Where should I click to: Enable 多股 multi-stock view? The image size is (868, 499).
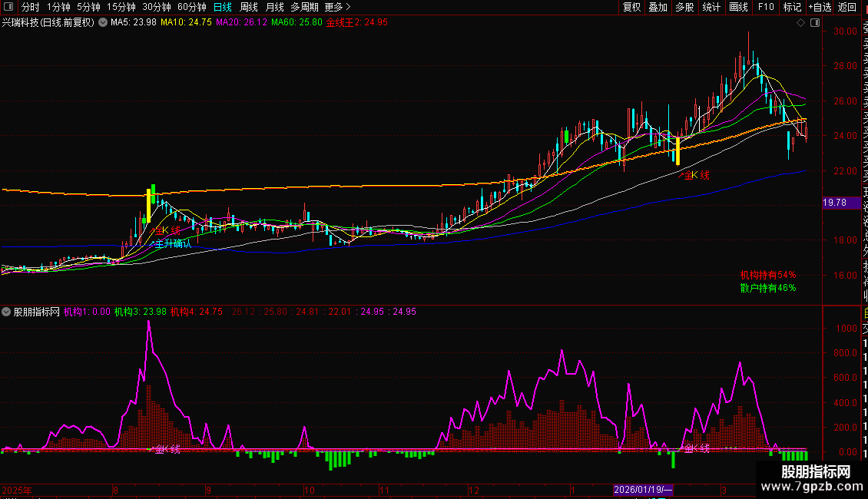click(x=684, y=7)
